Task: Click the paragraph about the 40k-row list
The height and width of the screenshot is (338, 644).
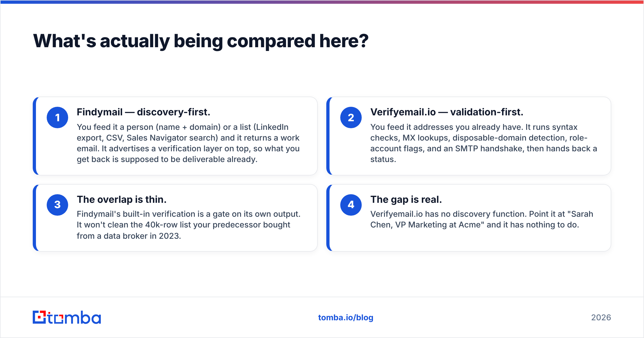Action: 189,225
